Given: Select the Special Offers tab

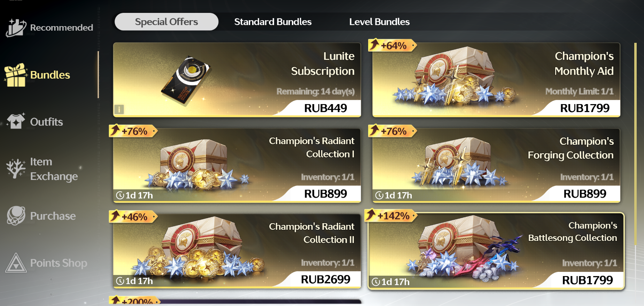Looking at the screenshot, I should point(166,22).
